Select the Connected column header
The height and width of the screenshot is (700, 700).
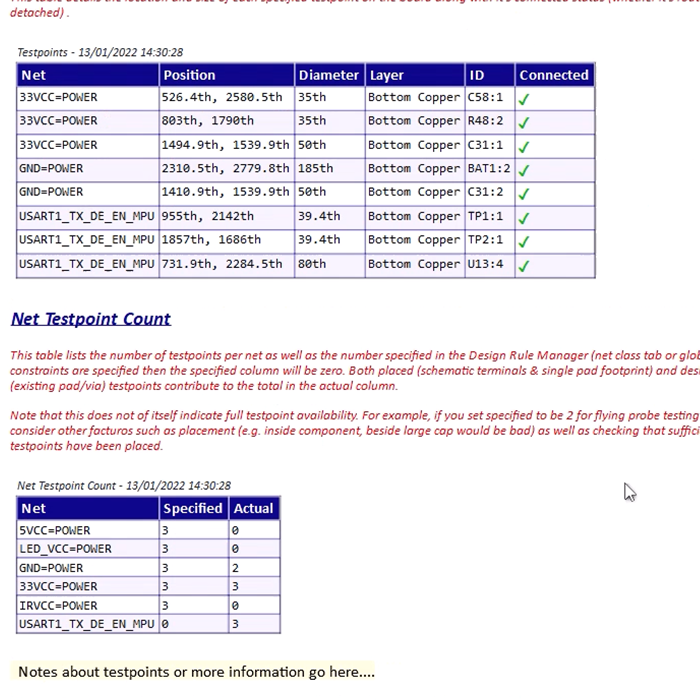click(553, 75)
